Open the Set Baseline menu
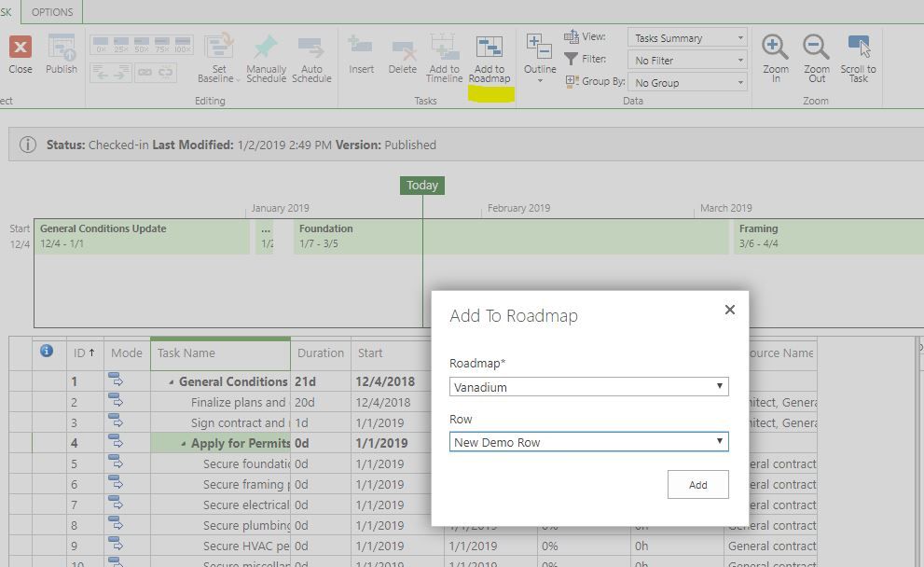 [218, 58]
